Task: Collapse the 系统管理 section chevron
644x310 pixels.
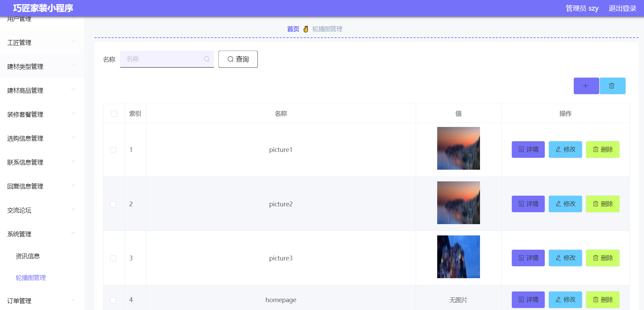Action: pyautogui.click(x=73, y=233)
